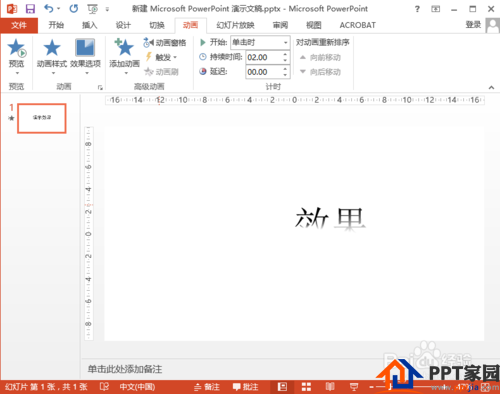Viewport: 500px width, 394px height.
Task: Collapse the ribbon with the chevron
Action: point(491,87)
